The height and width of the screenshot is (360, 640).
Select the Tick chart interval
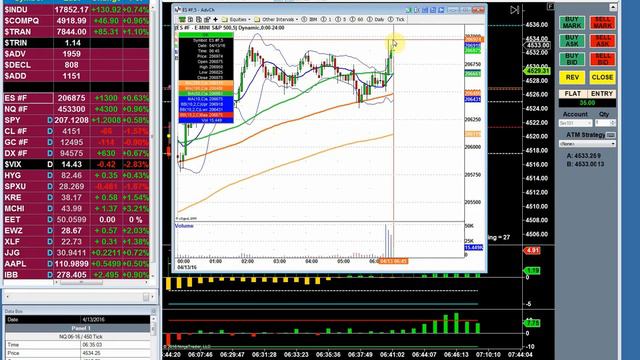coord(396,19)
